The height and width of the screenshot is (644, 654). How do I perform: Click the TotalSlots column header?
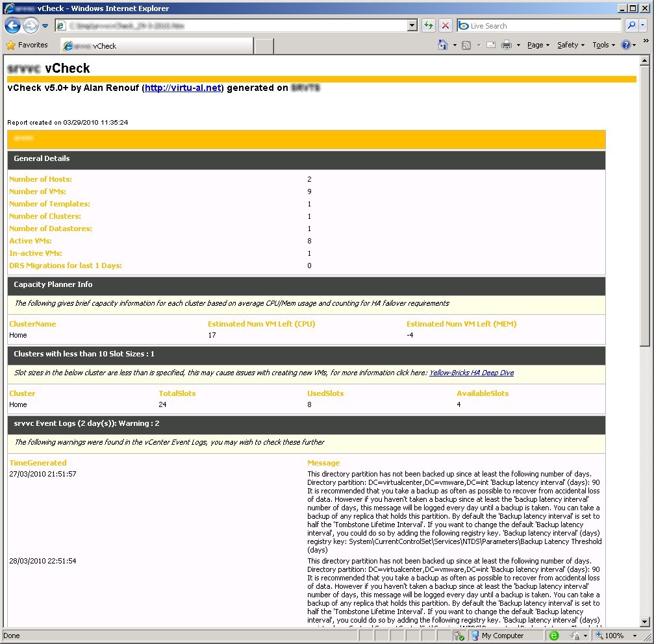pyautogui.click(x=177, y=393)
